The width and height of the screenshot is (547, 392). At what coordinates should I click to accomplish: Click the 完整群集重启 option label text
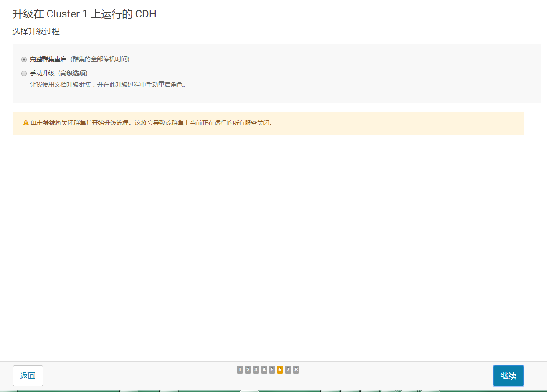(47, 59)
